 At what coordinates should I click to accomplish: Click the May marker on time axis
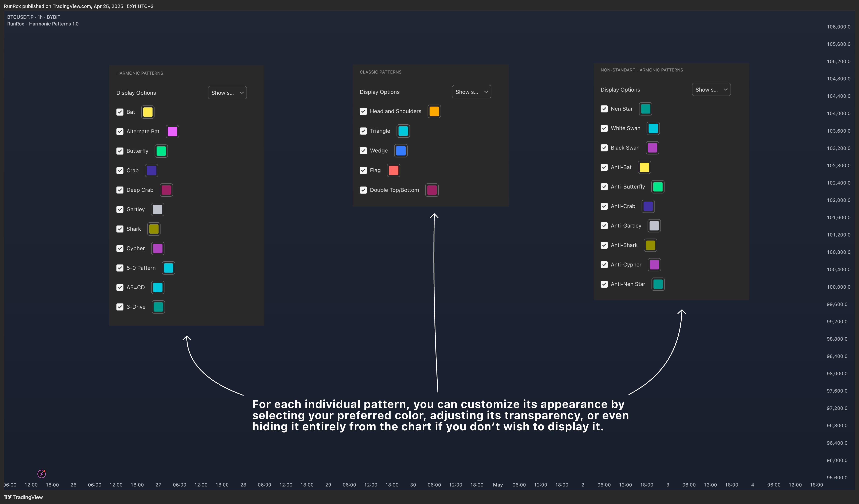click(x=498, y=485)
